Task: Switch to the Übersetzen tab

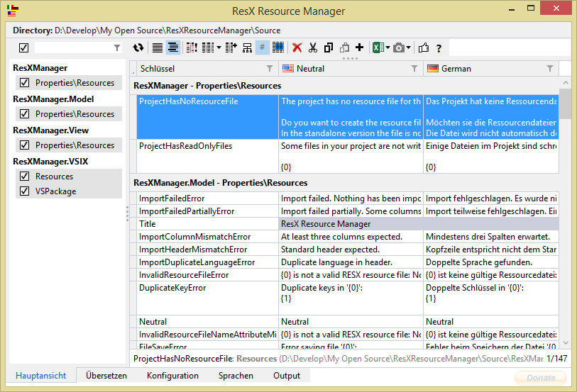Action: pyautogui.click(x=106, y=376)
